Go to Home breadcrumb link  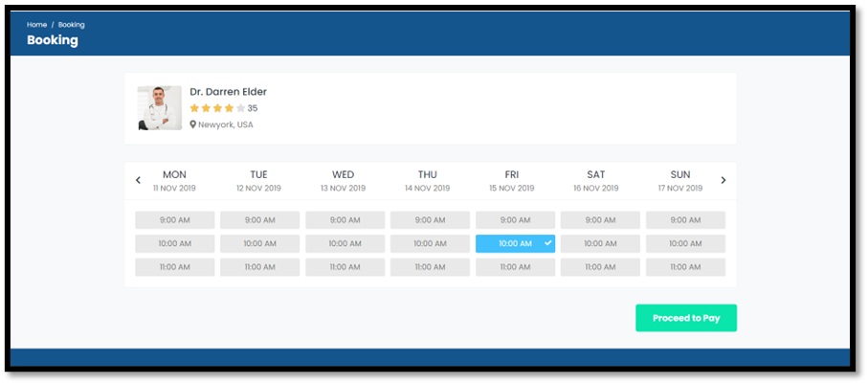[x=36, y=24]
